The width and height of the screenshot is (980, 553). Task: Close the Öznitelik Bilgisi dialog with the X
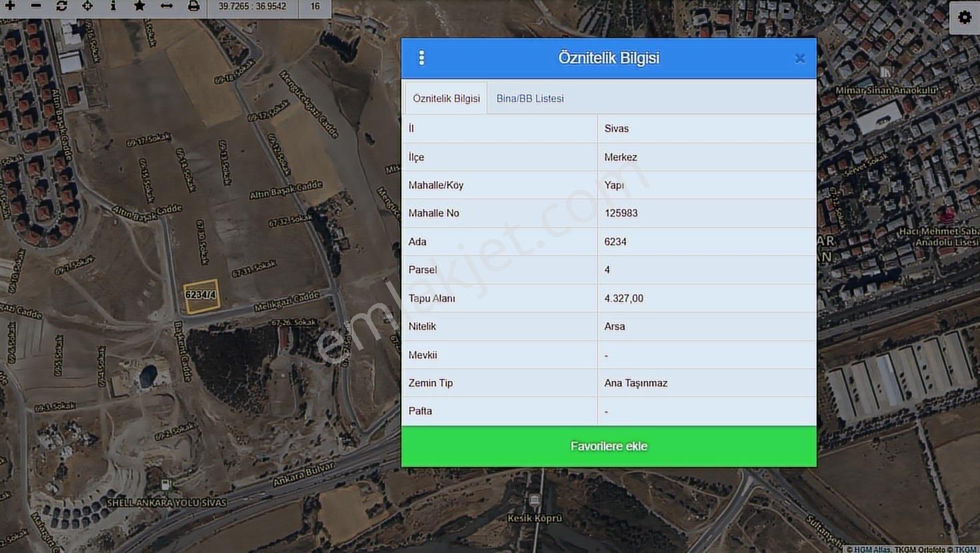point(800,59)
